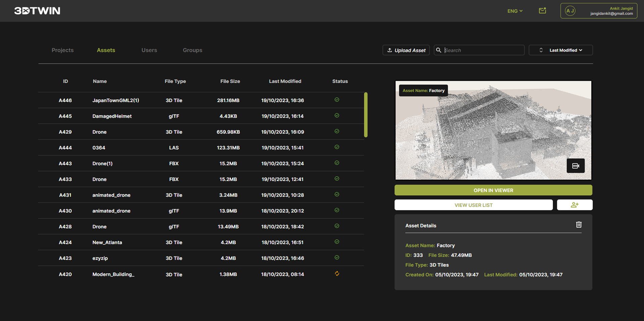Delete asset using trash icon
This screenshot has height=321, width=644.
coord(579,225)
